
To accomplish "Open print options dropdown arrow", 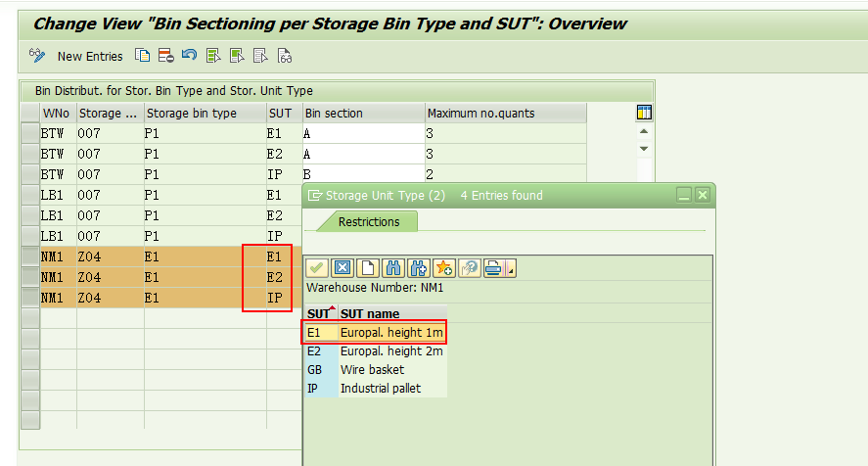I will (x=511, y=269).
